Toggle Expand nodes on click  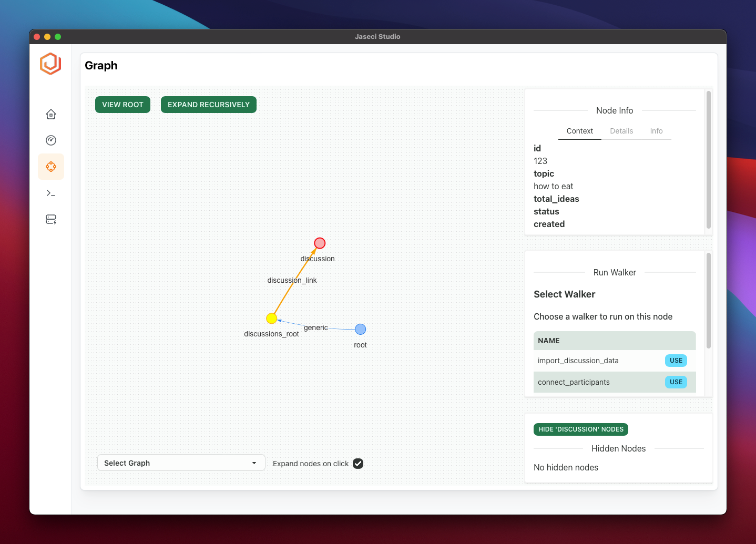(358, 464)
